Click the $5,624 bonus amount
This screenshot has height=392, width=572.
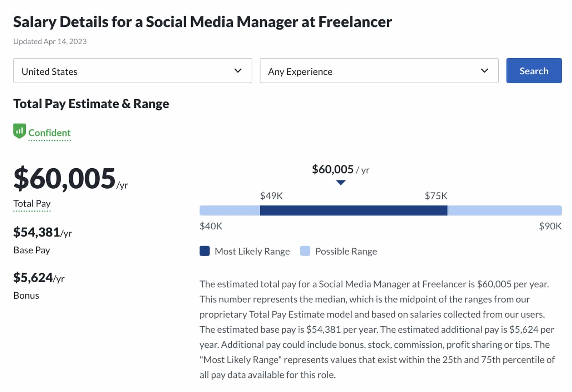pos(33,278)
